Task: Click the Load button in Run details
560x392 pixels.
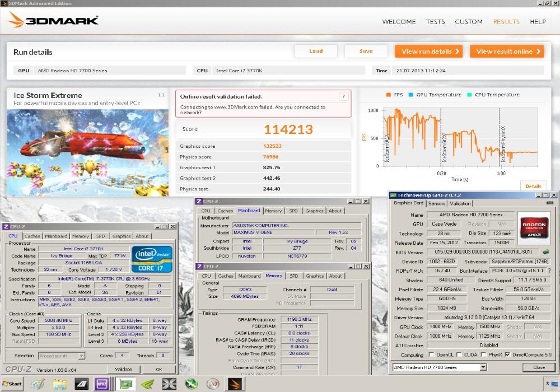Action: (x=316, y=51)
